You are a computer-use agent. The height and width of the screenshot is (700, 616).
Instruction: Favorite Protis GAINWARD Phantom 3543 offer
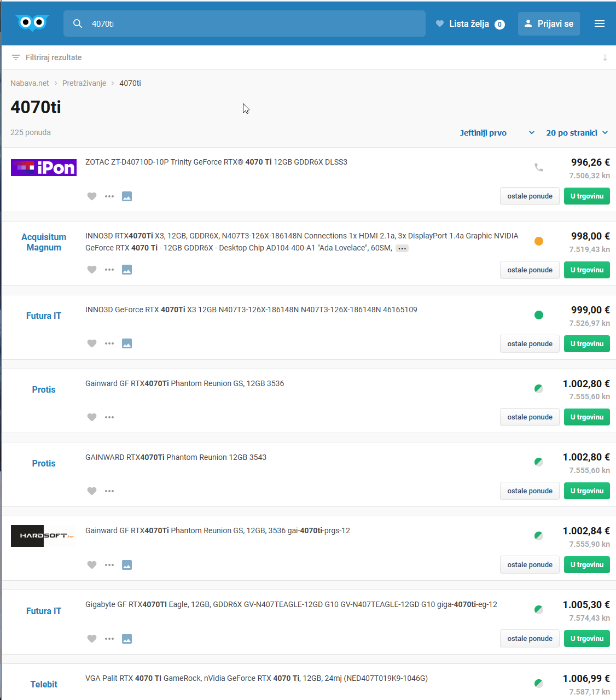[92, 491]
